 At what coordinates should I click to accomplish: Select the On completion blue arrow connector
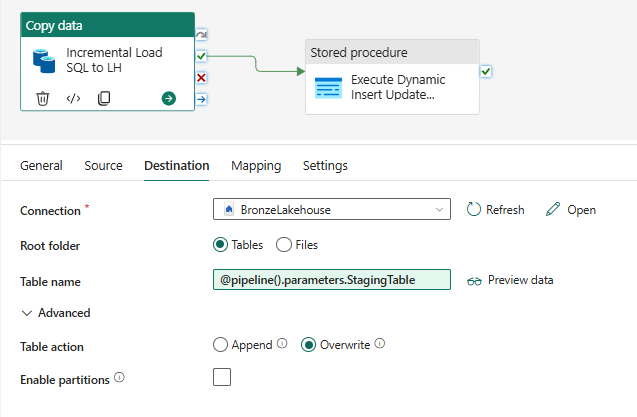(202, 99)
